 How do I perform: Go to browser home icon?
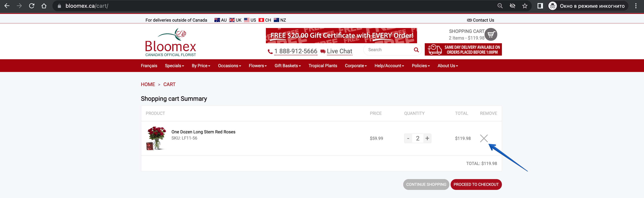tap(44, 6)
